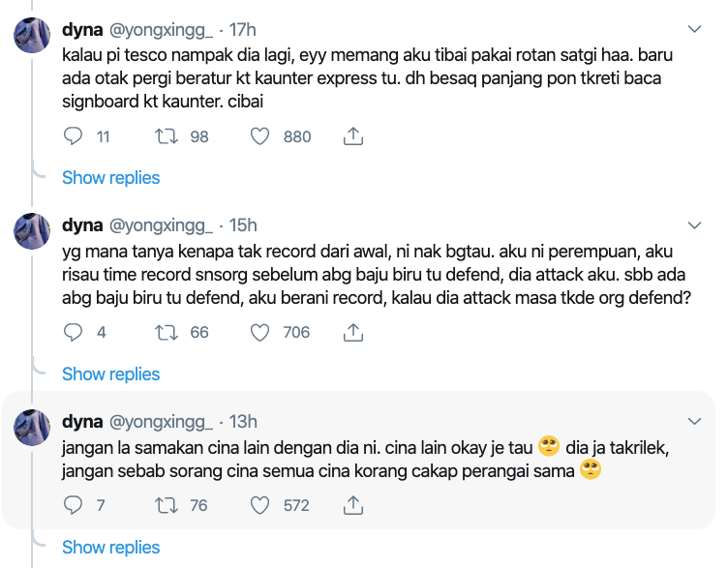
Task: Open the @yongxingg_ handle on the 13h tweet
Action: [x=160, y=421]
